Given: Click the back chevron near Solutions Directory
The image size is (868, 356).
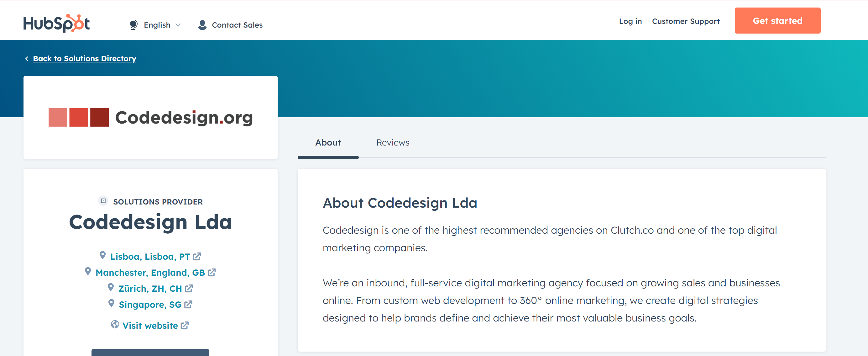Looking at the screenshot, I should tap(27, 59).
